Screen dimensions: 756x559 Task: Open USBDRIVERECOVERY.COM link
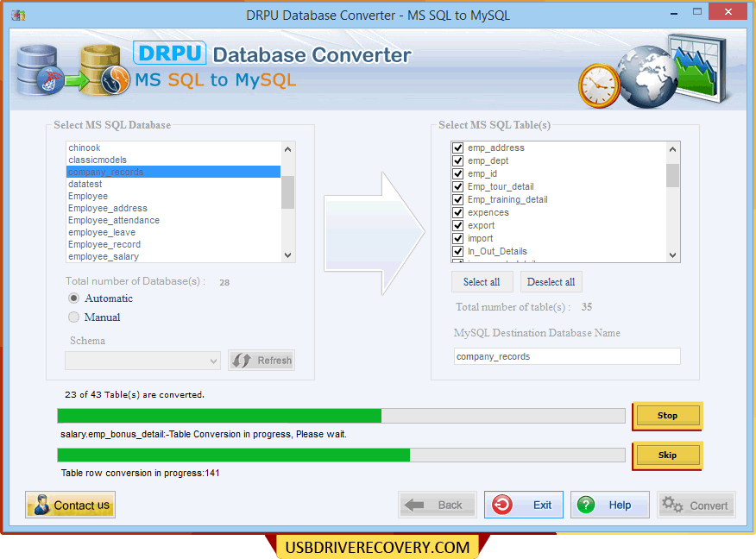[377, 547]
